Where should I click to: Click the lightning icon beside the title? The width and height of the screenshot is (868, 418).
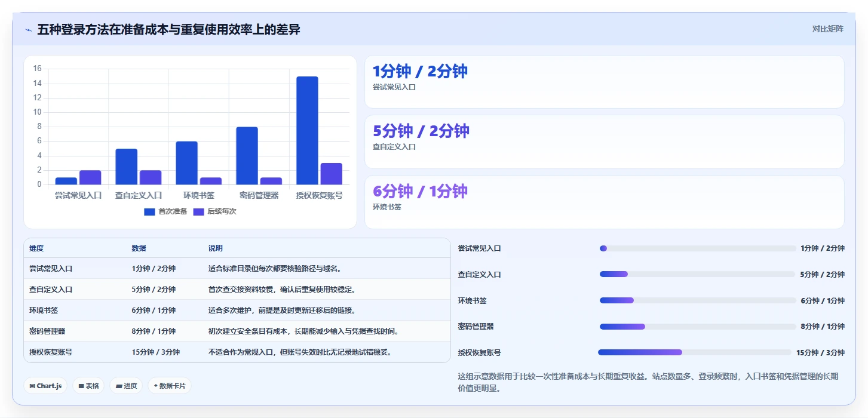pos(28,30)
